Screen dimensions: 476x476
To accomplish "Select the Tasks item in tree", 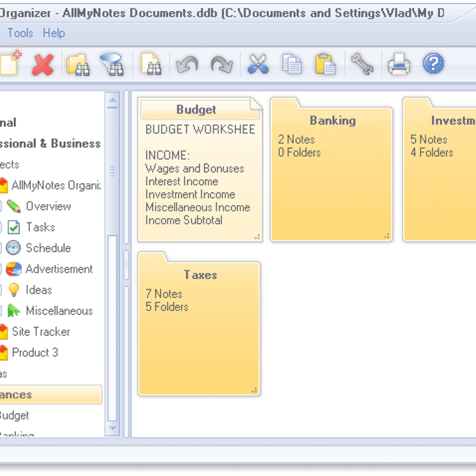I will [x=40, y=227].
